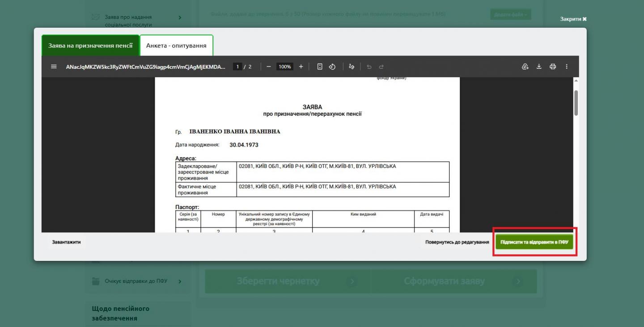Click the name ІВАНЕНКО ІВАННА ІВАНІВНА
This screenshot has height=327, width=644.
(x=235, y=131)
